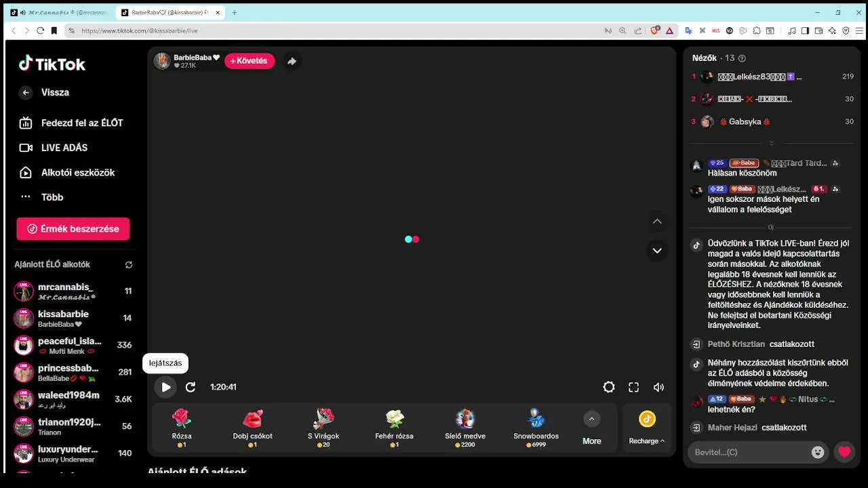This screenshot has height=488, width=868.
Task: Open the HLS extension icon
Action: pos(716,30)
